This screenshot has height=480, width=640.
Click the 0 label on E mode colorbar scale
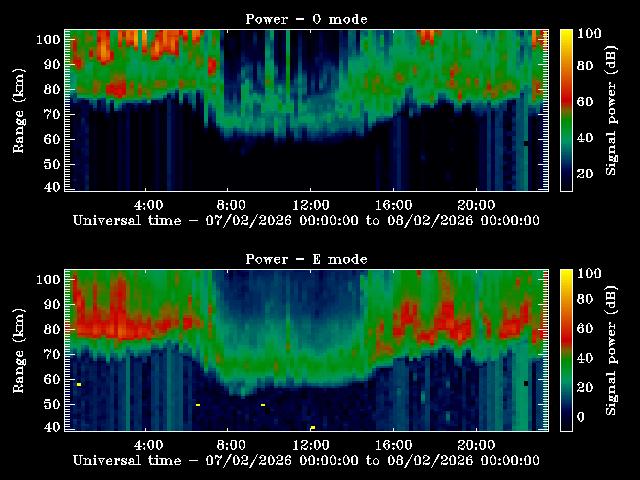(585, 418)
